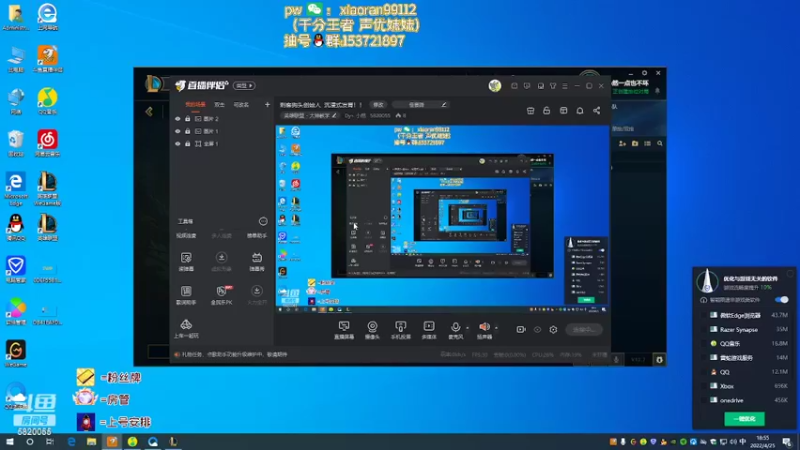This screenshot has width=800, height=450.
Task: Open File Explorer from taskbar
Action: pos(91,442)
